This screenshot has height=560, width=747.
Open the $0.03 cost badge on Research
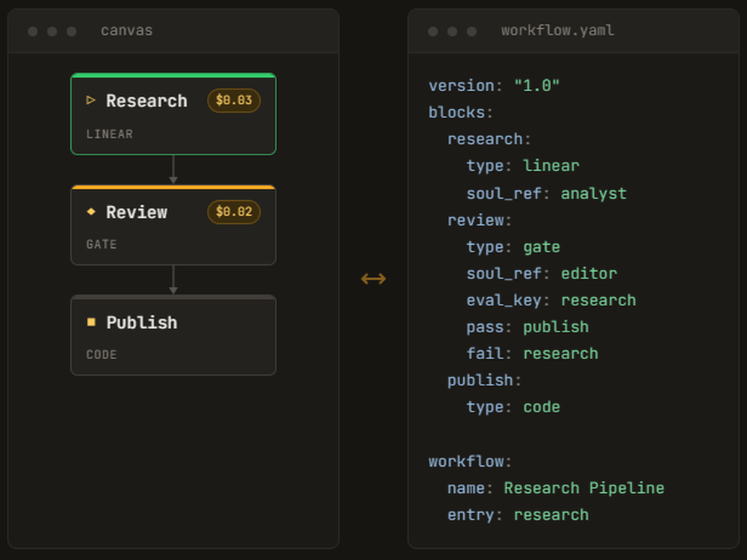click(234, 101)
